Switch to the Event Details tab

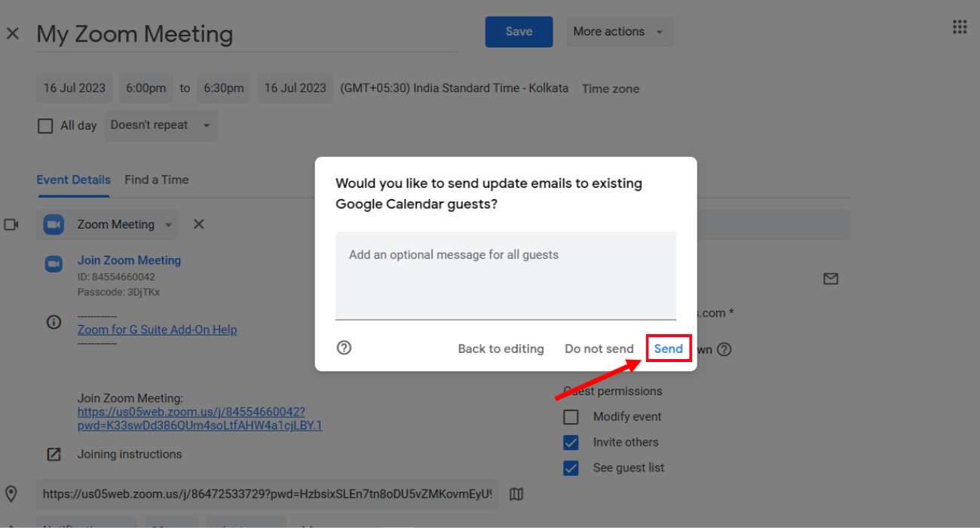pyautogui.click(x=74, y=180)
